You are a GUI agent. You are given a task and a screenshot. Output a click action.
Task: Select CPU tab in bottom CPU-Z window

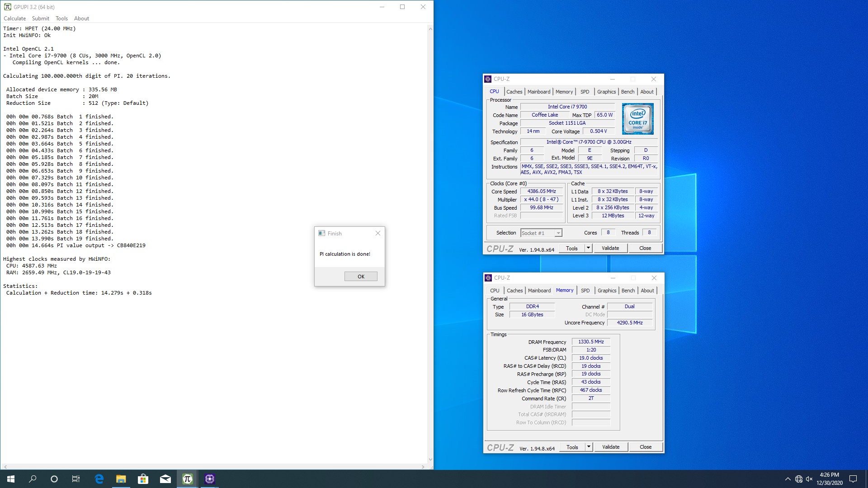click(x=495, y=291)
